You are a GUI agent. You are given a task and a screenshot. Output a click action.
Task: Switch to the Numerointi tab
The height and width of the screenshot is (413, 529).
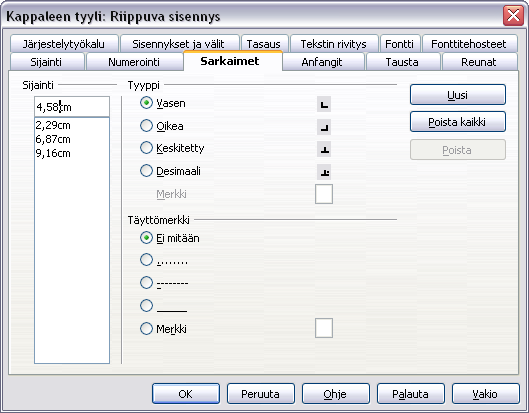click(135, 62)
